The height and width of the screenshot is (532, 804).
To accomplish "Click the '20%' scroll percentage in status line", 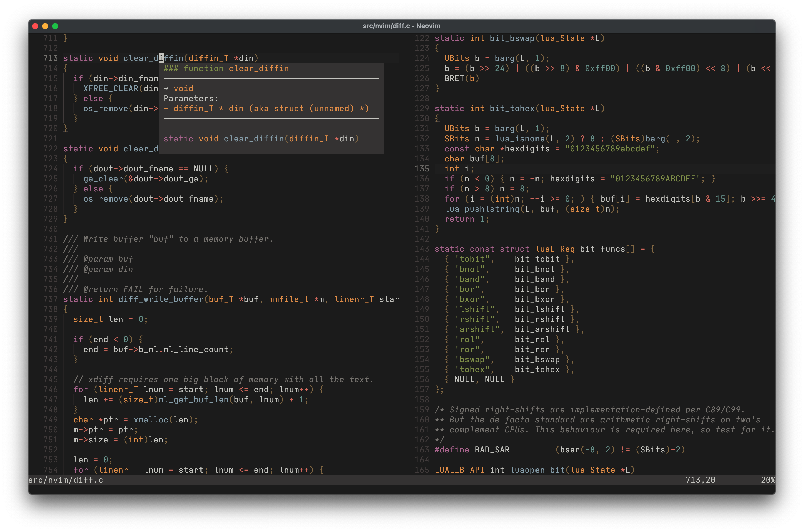I will [768, 480].
